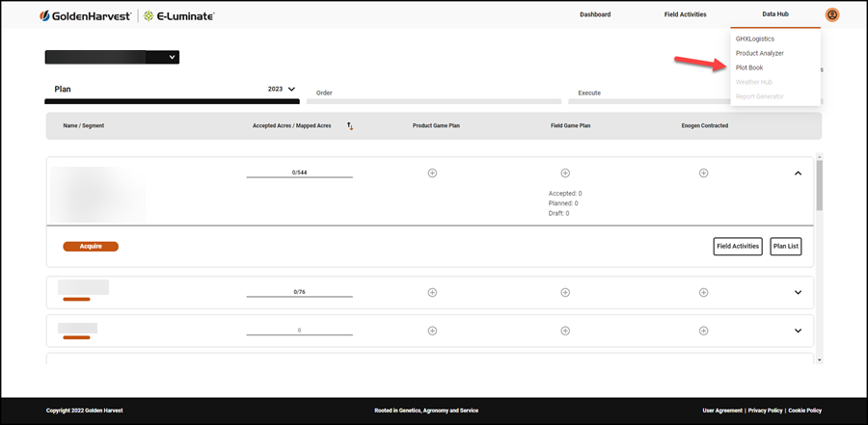Select Report Generator menu entry
Image resolution: width=868 pixels, height=425 pixels.
760,96
